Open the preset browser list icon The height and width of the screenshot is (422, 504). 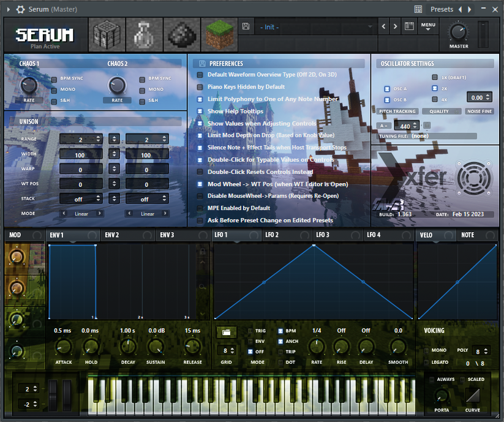click(x=408, y=27)
